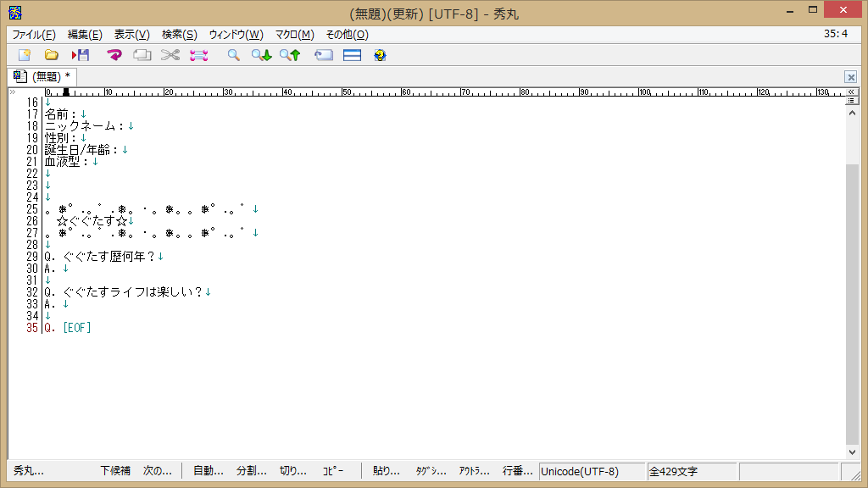Image resolution: width=868 pixels, height=488 pixels.
Task: Open the ファイル(F) menu
Action: point(34,35)
